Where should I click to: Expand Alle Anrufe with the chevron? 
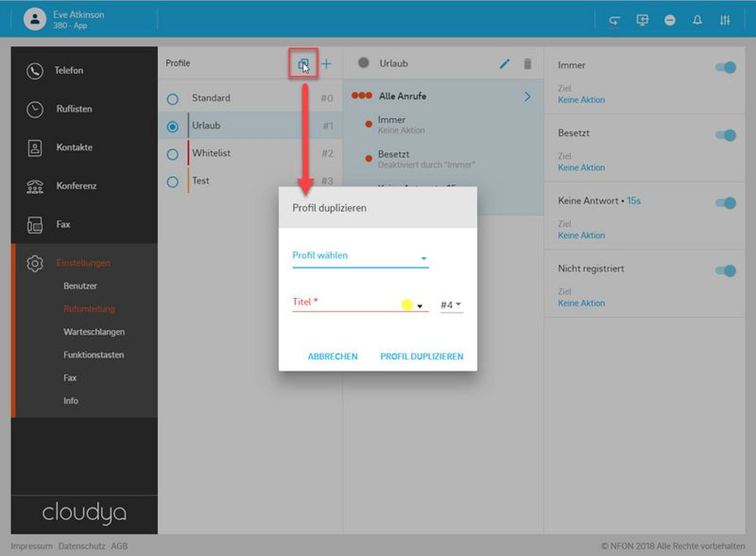pyautogui.click(x=527, y=97)
